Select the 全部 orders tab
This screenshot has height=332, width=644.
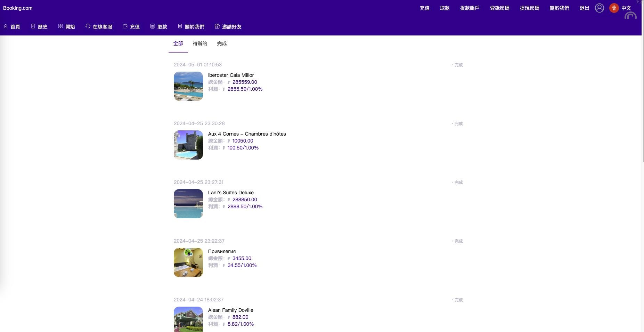(178, 43)
